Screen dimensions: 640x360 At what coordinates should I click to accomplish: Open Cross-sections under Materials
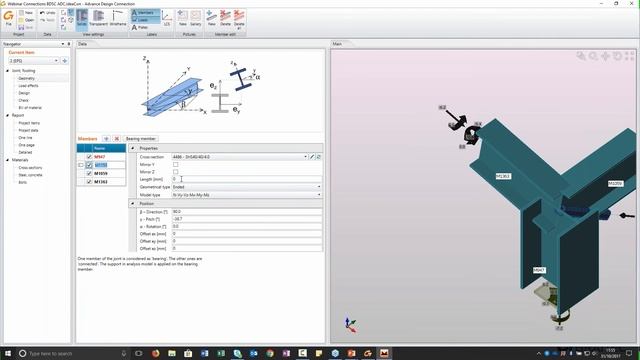[30, 167]
